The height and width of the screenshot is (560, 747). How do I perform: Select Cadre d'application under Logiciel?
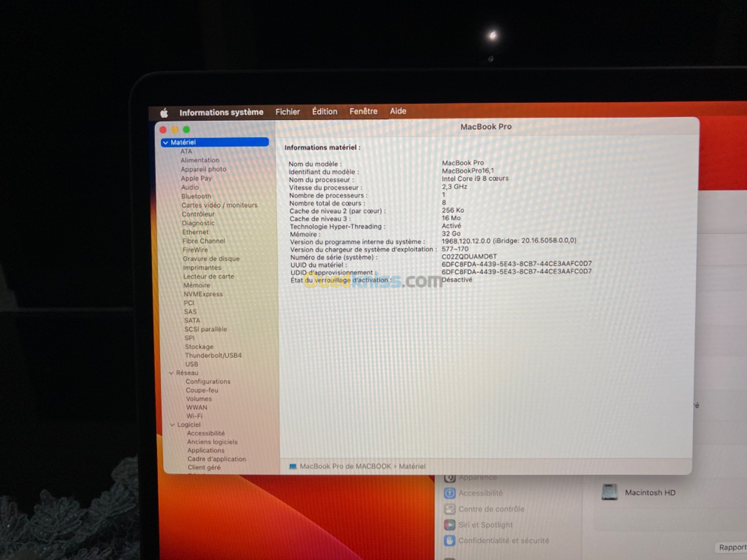(217, 459)
